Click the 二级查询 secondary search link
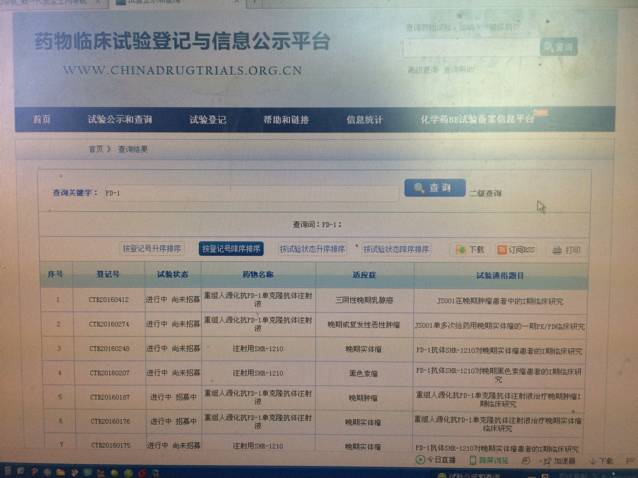This screenshot has width=638, height=478. pos(486,192)
